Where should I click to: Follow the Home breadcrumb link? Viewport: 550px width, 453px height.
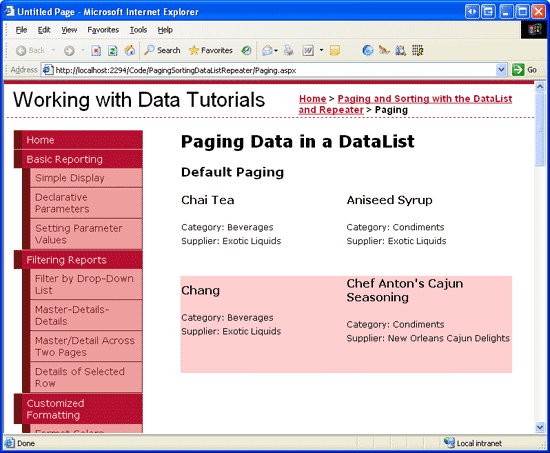click(x=313, y=99)
